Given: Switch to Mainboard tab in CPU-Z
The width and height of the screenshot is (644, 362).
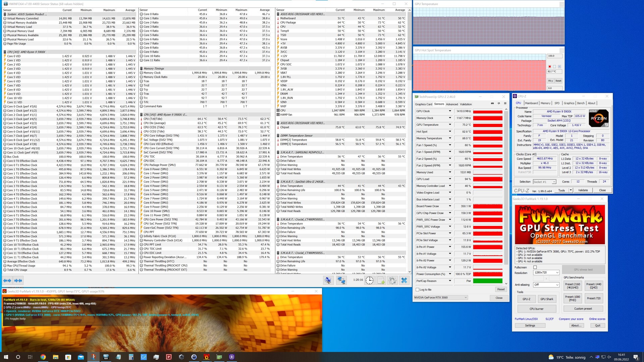Looking at the screenshot, I should click(x=531, y=103).
